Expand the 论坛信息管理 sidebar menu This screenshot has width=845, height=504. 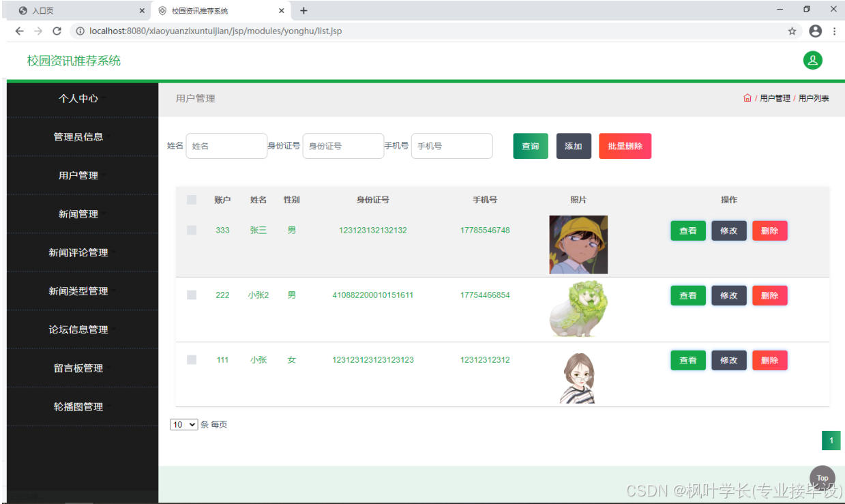(x=83, y=329)
